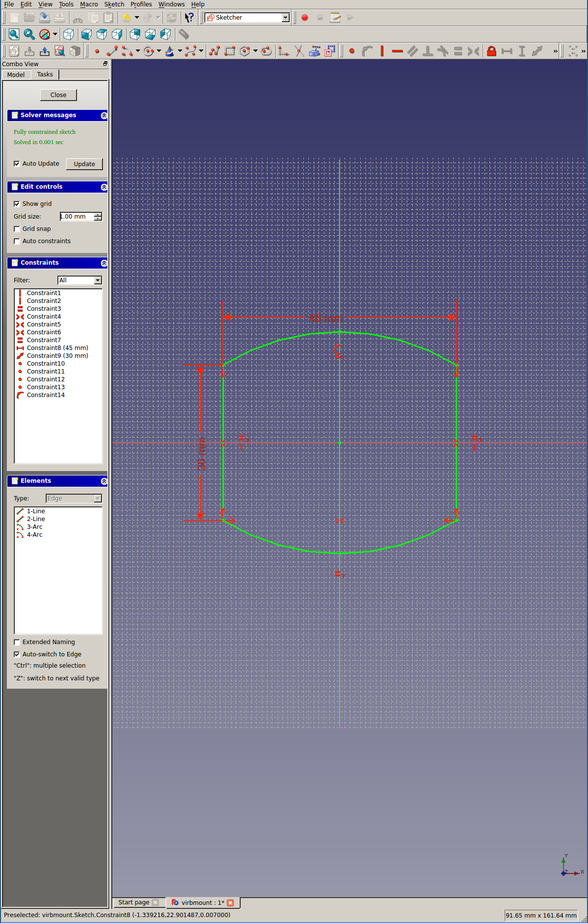
Task: Open the Sketch menu
Action: pos(114,4)
